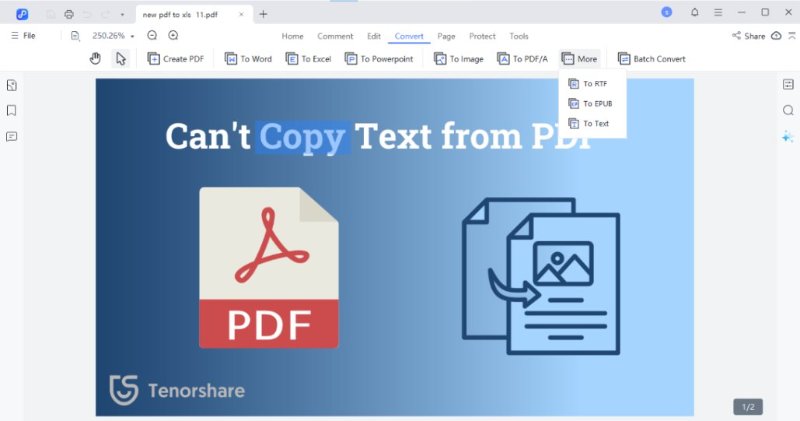Expand the quick access toolbar arrow

click(x=122, y=14)
